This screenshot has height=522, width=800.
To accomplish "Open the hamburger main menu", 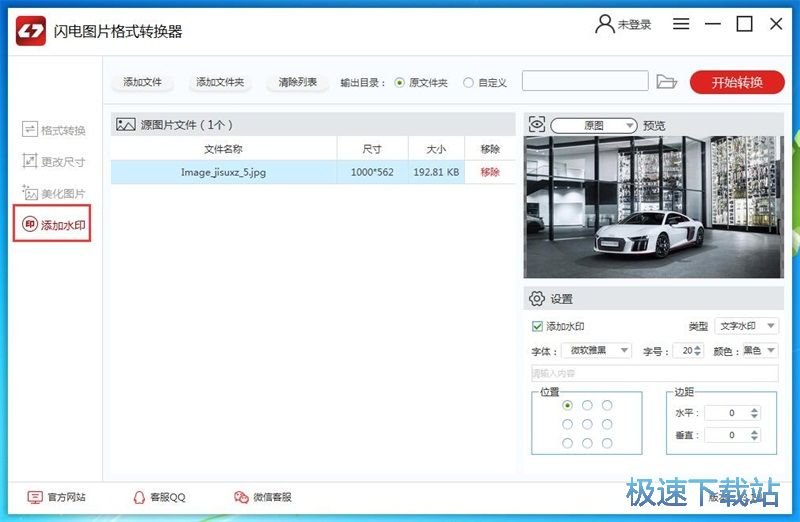I will click(681, 23).
